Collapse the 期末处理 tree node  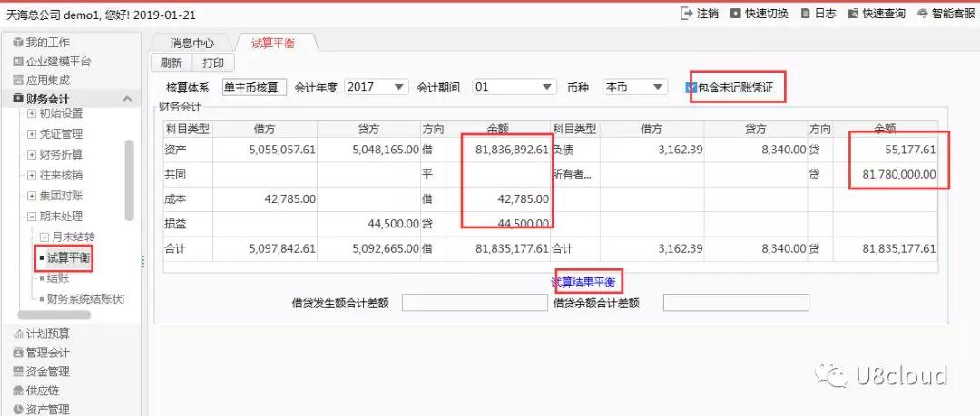pyautogui.click(x=32, y=216)
